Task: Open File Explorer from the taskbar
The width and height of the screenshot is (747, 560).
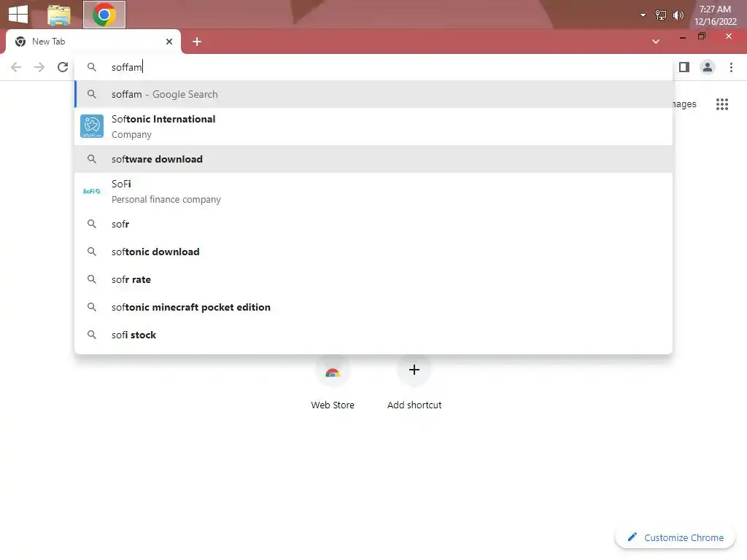Action: pyautogui.click(x=59, y=15)
